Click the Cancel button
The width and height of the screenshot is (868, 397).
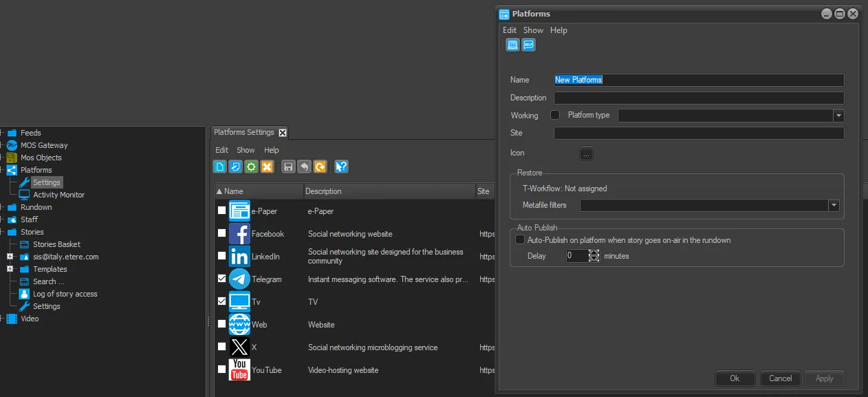(x=780, y=378)
